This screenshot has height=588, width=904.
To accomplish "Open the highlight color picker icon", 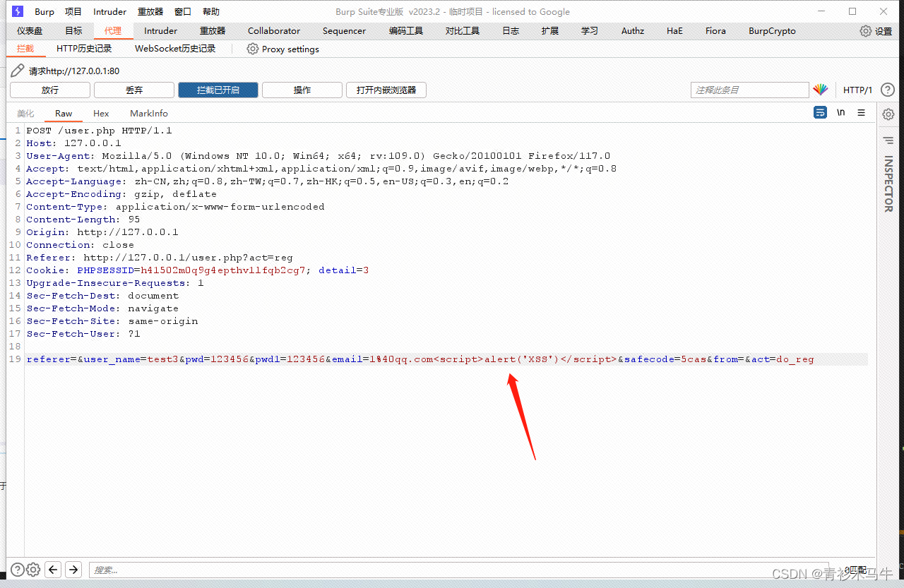I will point(820,90).
